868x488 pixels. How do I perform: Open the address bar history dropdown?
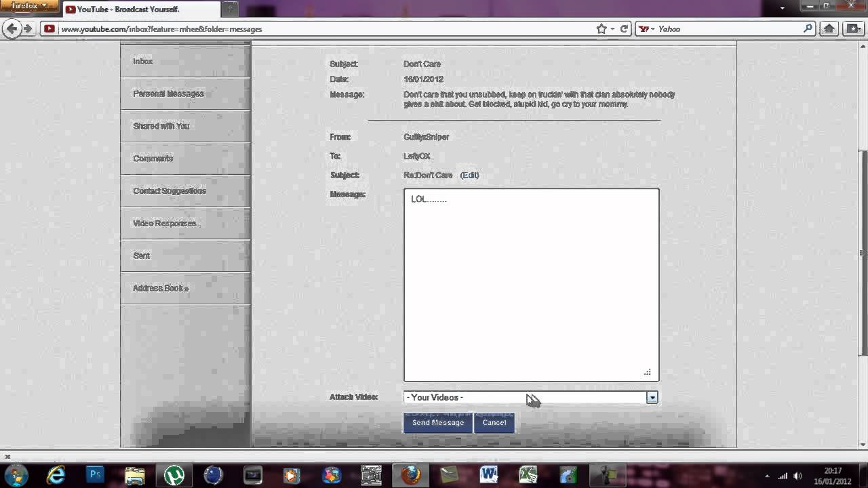click(612, 28)
